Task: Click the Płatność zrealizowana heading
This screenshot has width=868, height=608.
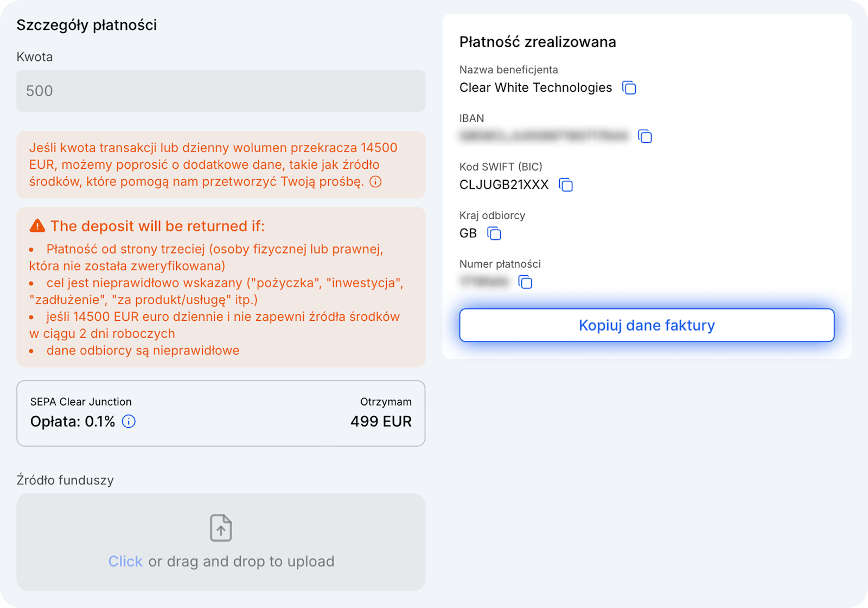Action: [538, 42]
